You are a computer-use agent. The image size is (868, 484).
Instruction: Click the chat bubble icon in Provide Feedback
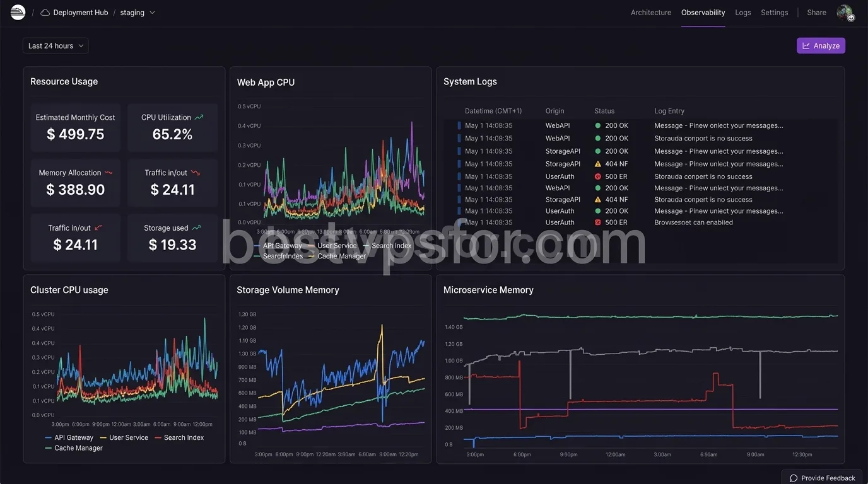[794, 478]
